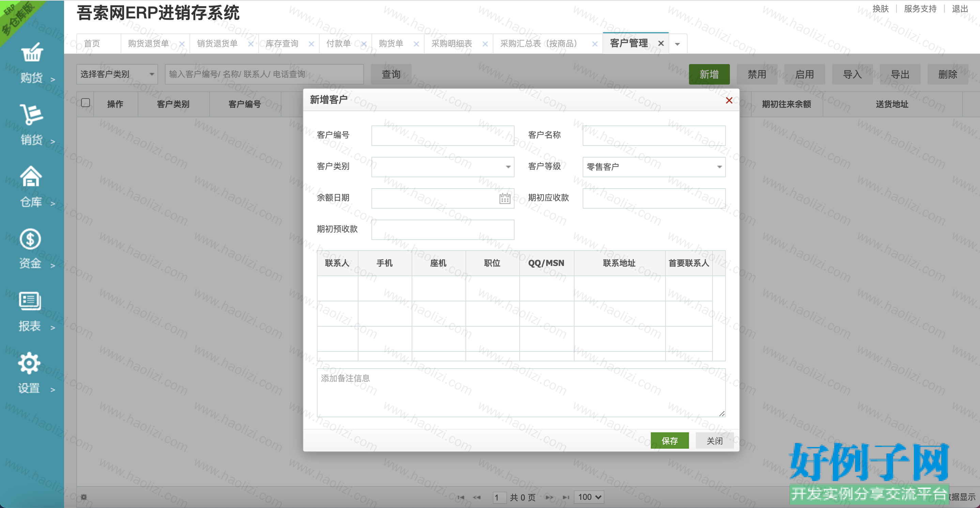The height and width of the screenshot is (508, 980).
Task: Close the 付款单 tab
Action: [364, 44]
